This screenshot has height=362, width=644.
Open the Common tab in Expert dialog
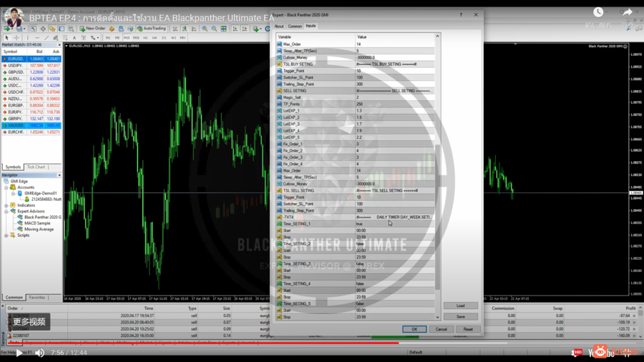(295, 26)
